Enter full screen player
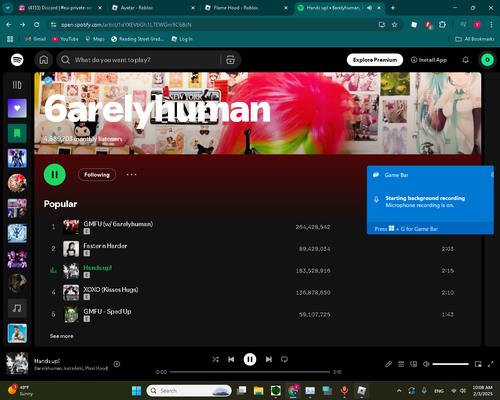 click(490, 364)
